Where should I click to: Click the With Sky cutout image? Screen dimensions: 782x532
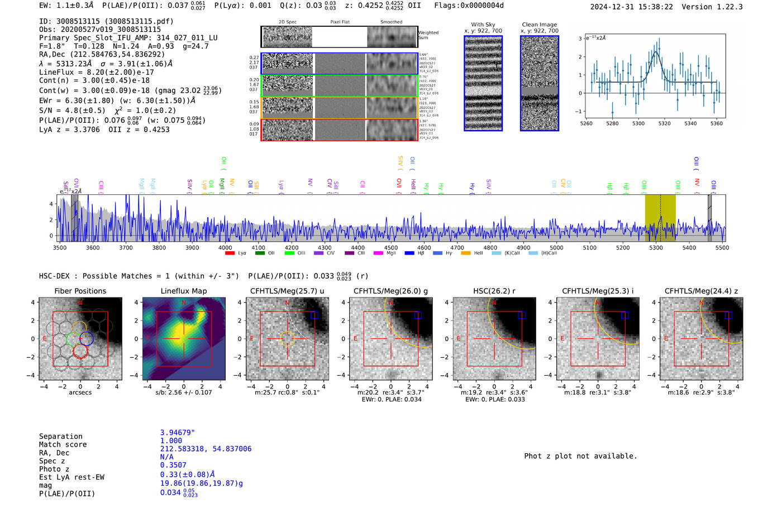[x=483, y=83]
